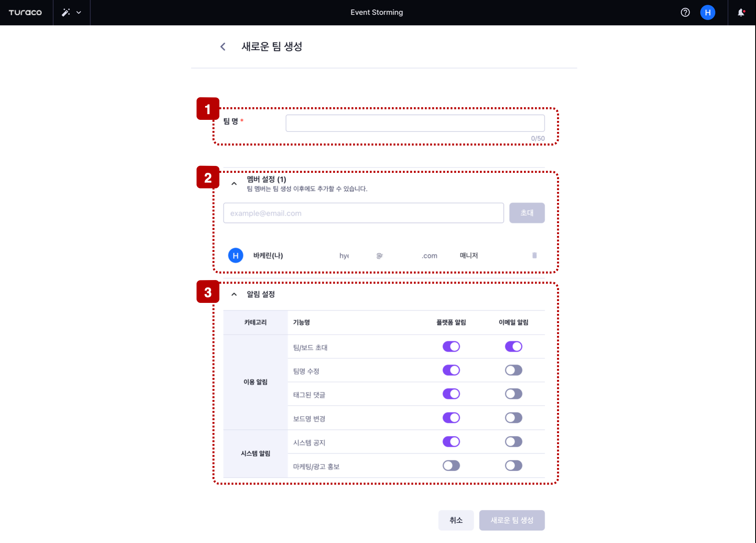756x543 pixels.
Task: Toggle platform alert for 팀명 수정
Action: tap(451, 370)
